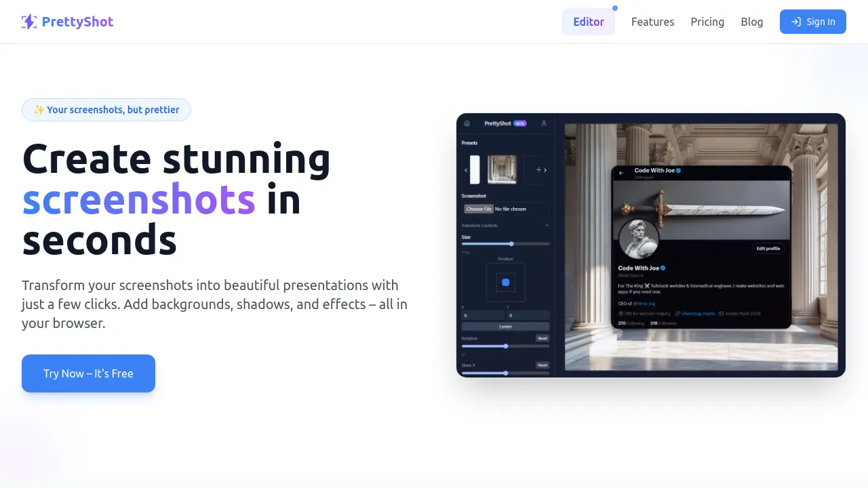Click the back arrow on the Code With Joe card
868x488 pixels.
coord(621,173)
